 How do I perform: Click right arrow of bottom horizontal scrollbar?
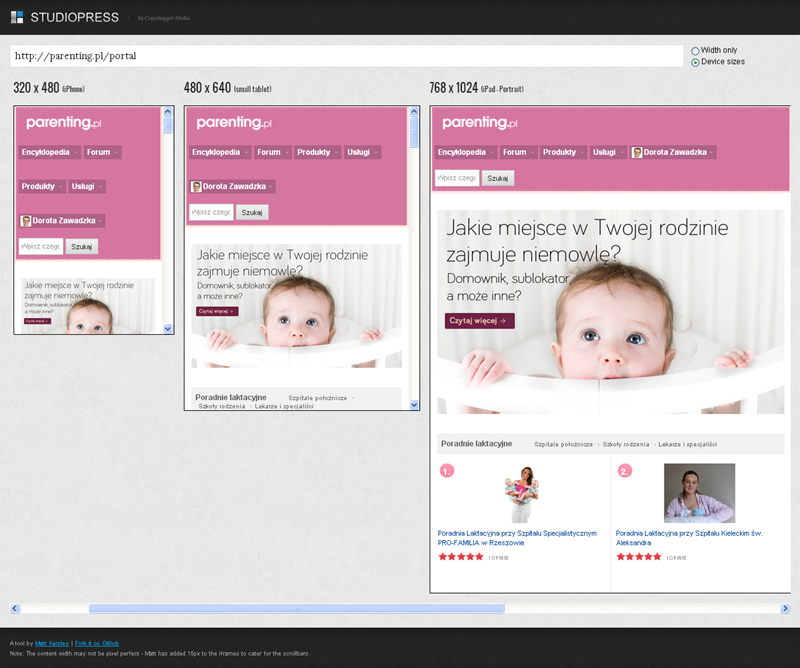[784, 608]
